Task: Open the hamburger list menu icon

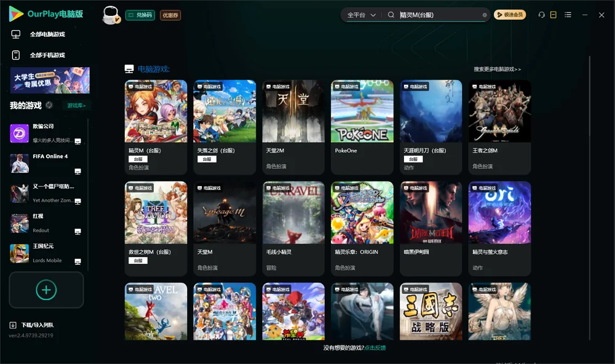Action: tap(568, 15)
